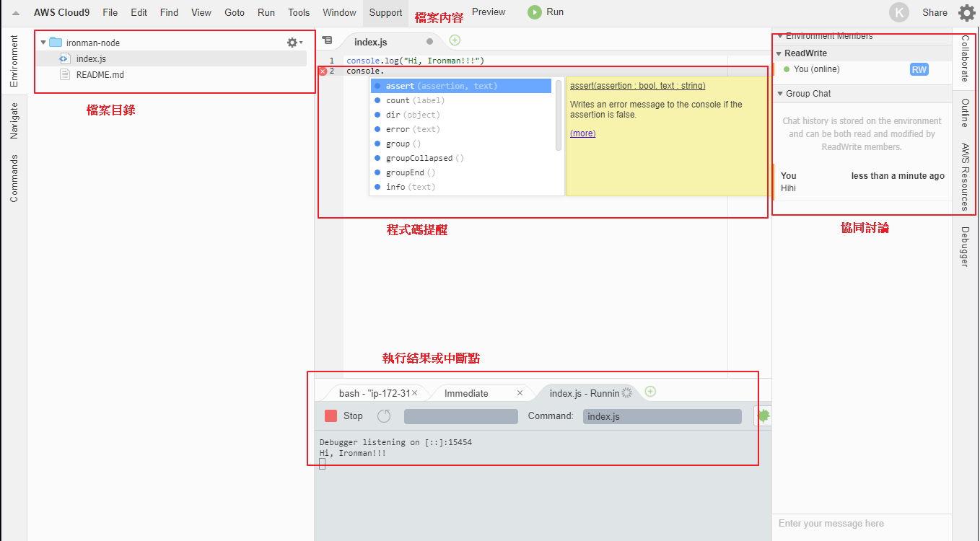980x541 pixels.
Task: Add a new terminal tab with plus icon
Action: [650, 392]
